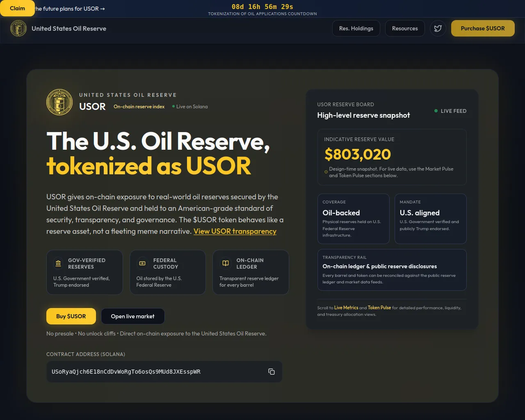Click the On-Chain Ledger book icon
Screen dimensions: 525x420
coord(226,263)
